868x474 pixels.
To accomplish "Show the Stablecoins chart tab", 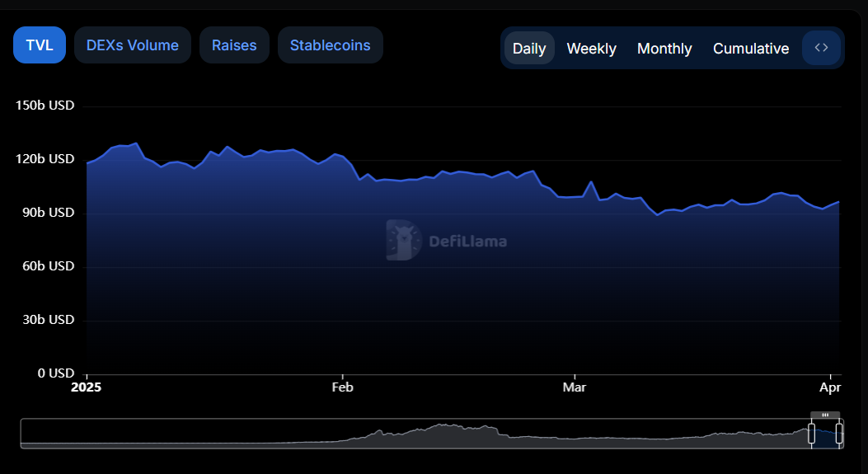I will click(331, 45).
